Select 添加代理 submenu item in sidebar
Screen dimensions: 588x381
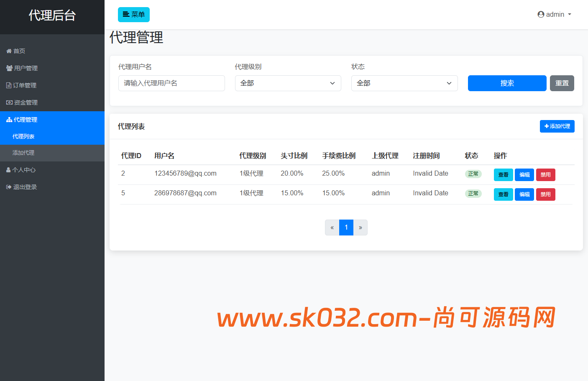(x=52, y=153)
